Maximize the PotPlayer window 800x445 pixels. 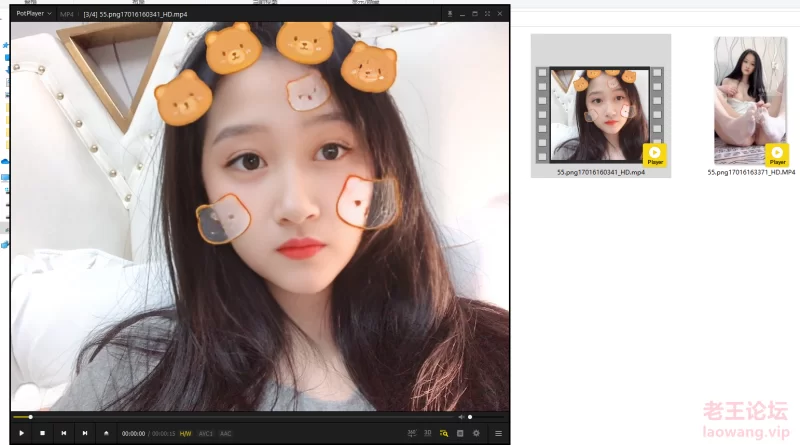(475, 14)
